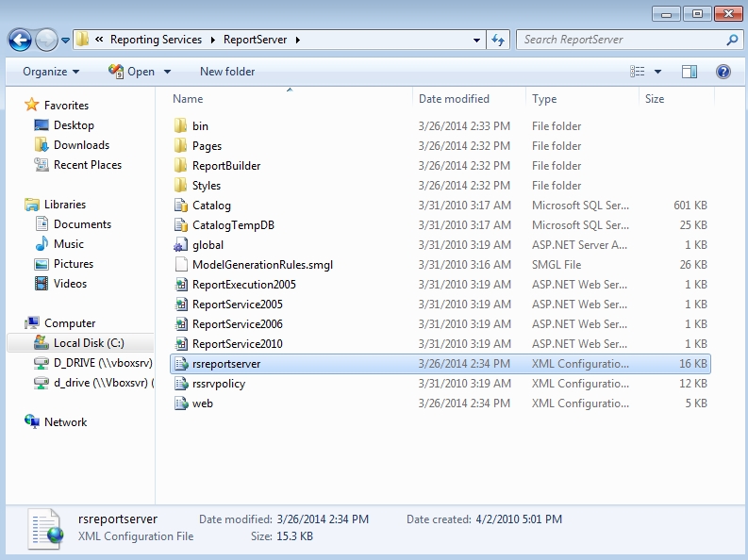Viewport: 748px width, 560px height.
Task: Select ReportServer breadcrumb segment
Action: pyautogui.click(x=256, y=40)
